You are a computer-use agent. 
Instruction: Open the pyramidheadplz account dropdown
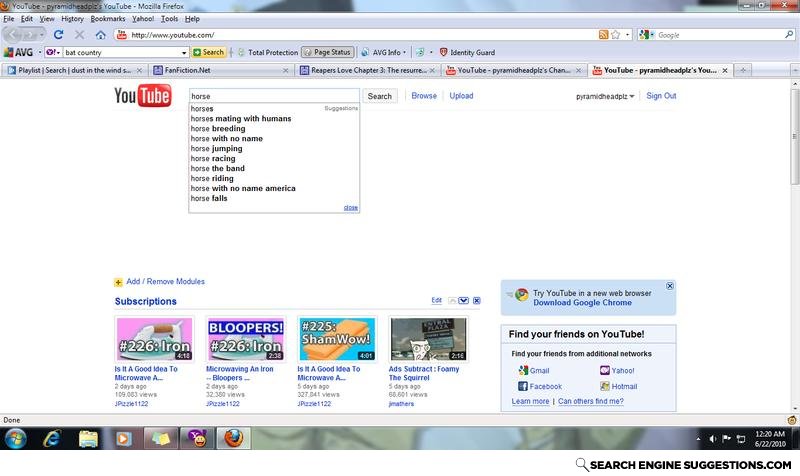tap(605, 96)
